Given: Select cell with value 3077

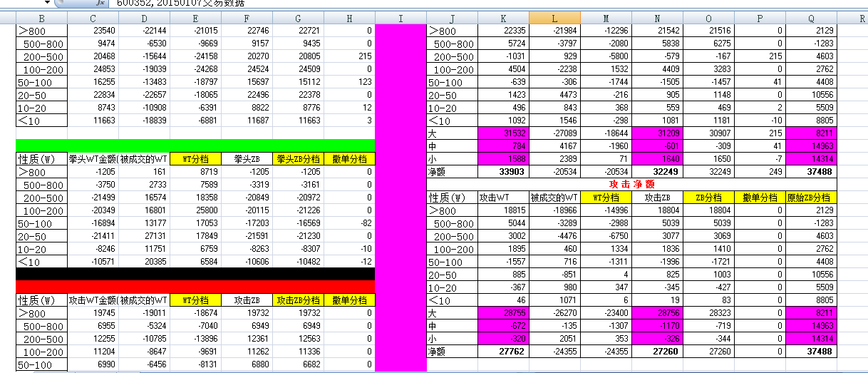Looking at the screenshot, I should 657,236.
